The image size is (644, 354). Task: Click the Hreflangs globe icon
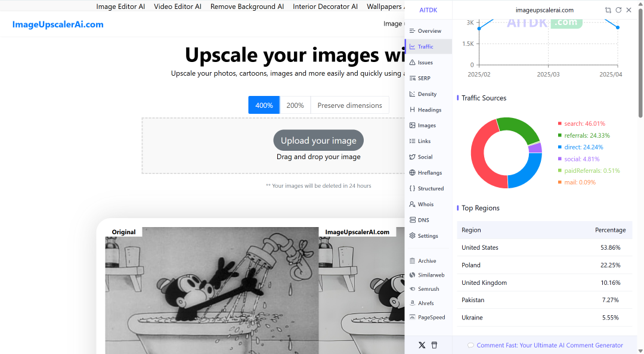point(413,172)
